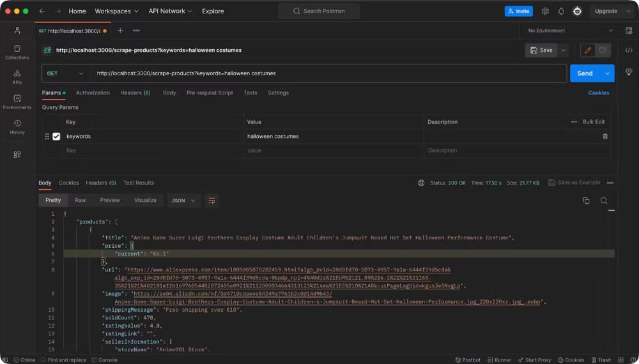Click the edit pencil icon
Image resolution: width=639 pixels, height=364 pixels.
(588, 50)
